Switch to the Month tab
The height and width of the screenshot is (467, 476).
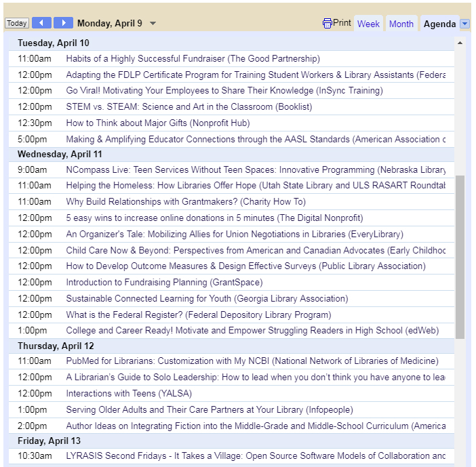[x=401, y=24]
